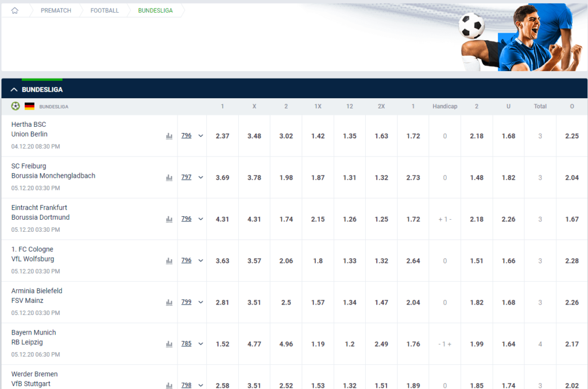Select 1X odds 1.8 for Cologne match
Screen dimensions: 588x389
[x=318, y=260]
